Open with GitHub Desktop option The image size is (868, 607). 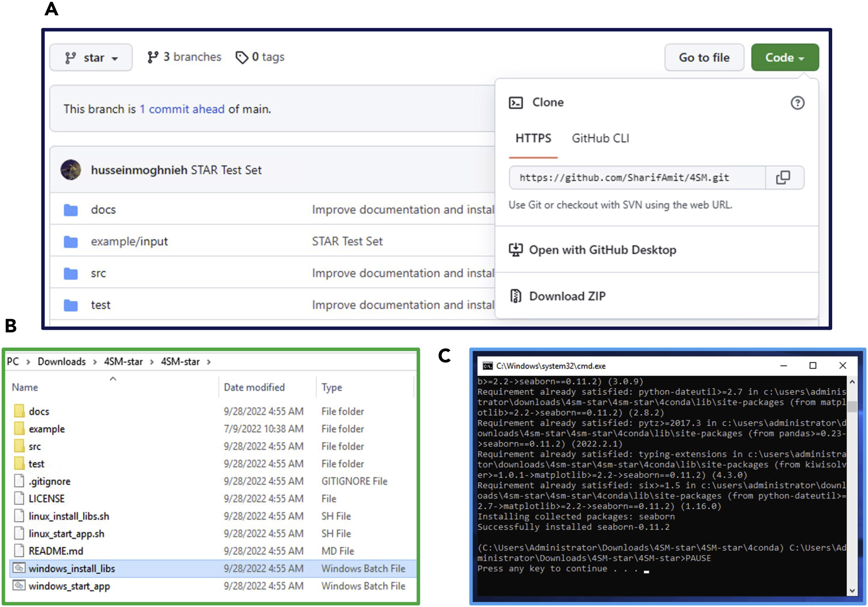pos(602,250)
